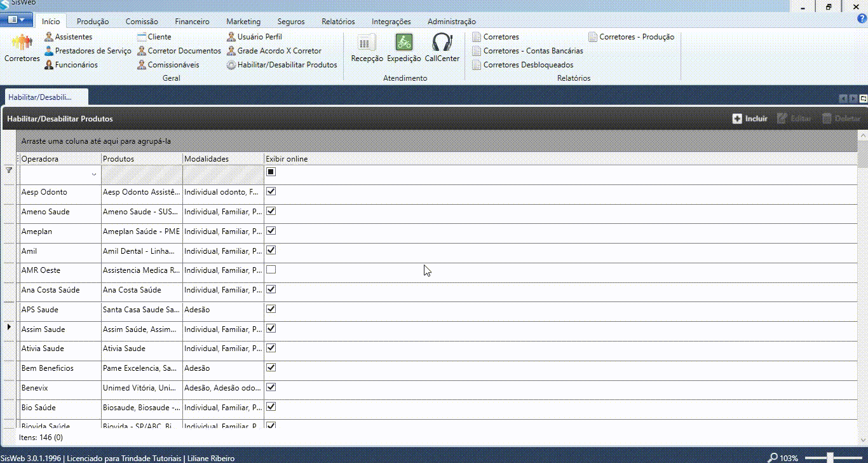This screenshot has height=463, width=868.
Task: Uncheck Exibir online for Ameno Saude
Action: click(271, 211)
